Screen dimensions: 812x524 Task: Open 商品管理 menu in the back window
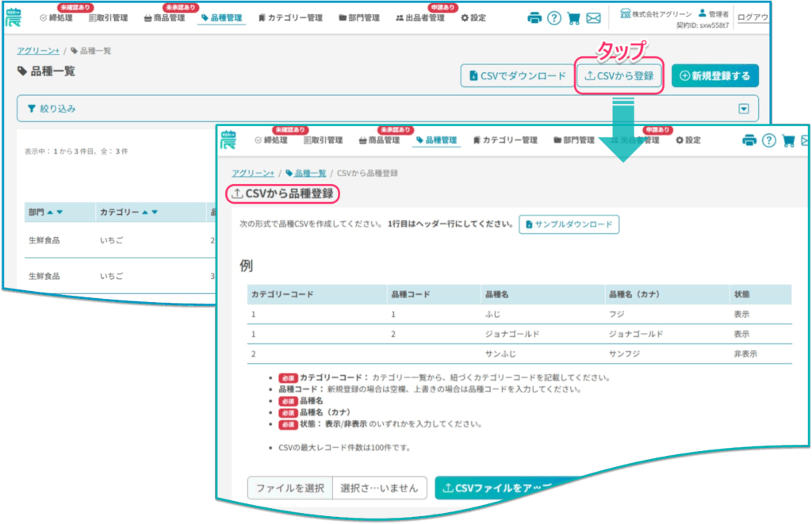(164, 17)
